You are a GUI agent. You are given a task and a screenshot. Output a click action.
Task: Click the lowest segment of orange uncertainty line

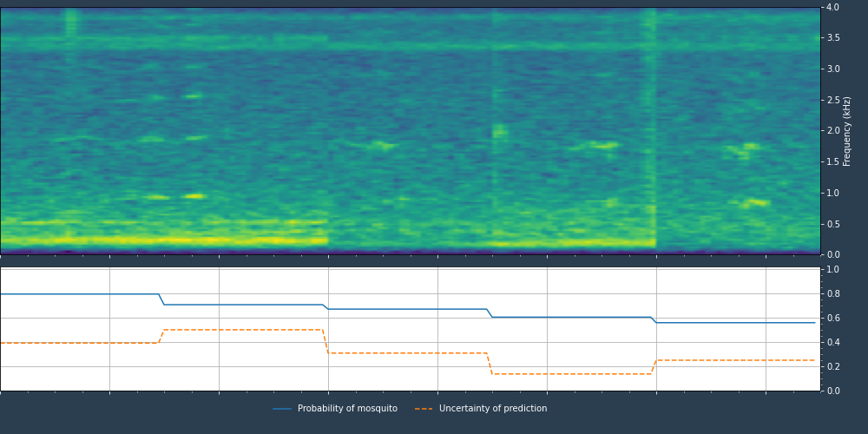[x=571, y=374]
